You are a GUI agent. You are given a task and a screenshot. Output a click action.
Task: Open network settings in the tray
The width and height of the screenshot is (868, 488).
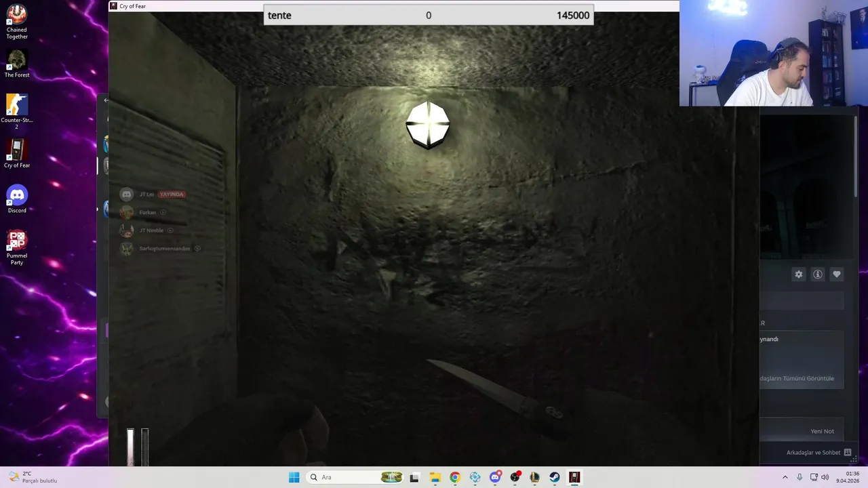click(813, 477)
